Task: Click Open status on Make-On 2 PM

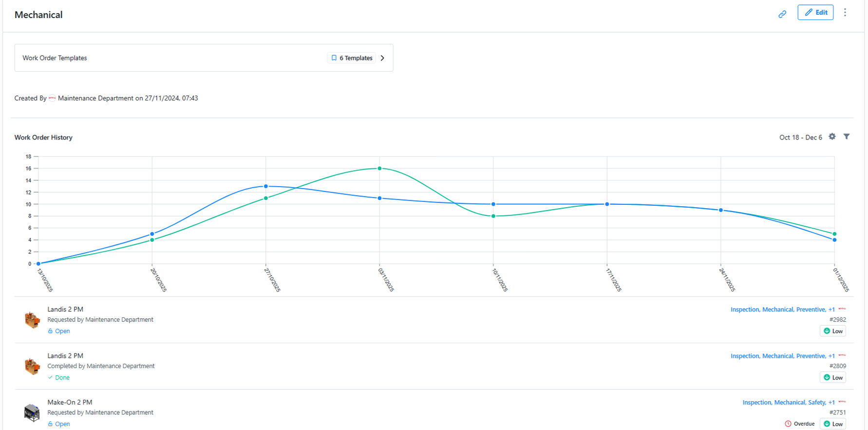Action: tap(59, 424)
